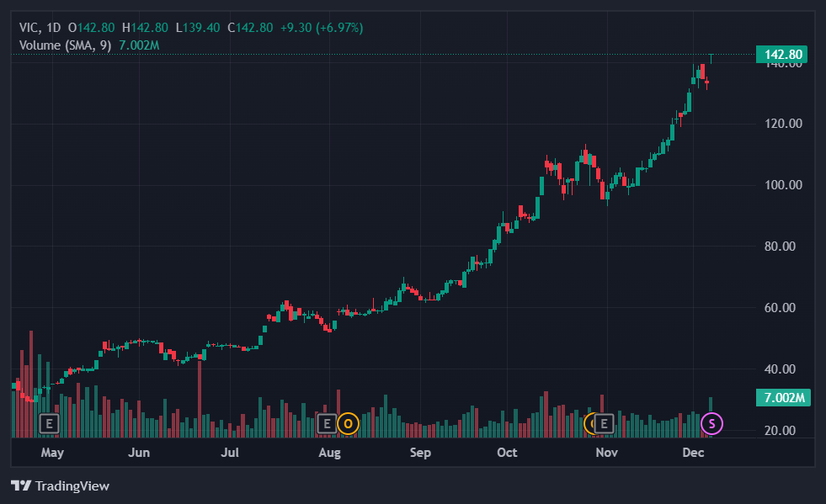Click the latest green candle at 142.80
The width and height of the screenshot is (826, 504).
click(711, 57)
